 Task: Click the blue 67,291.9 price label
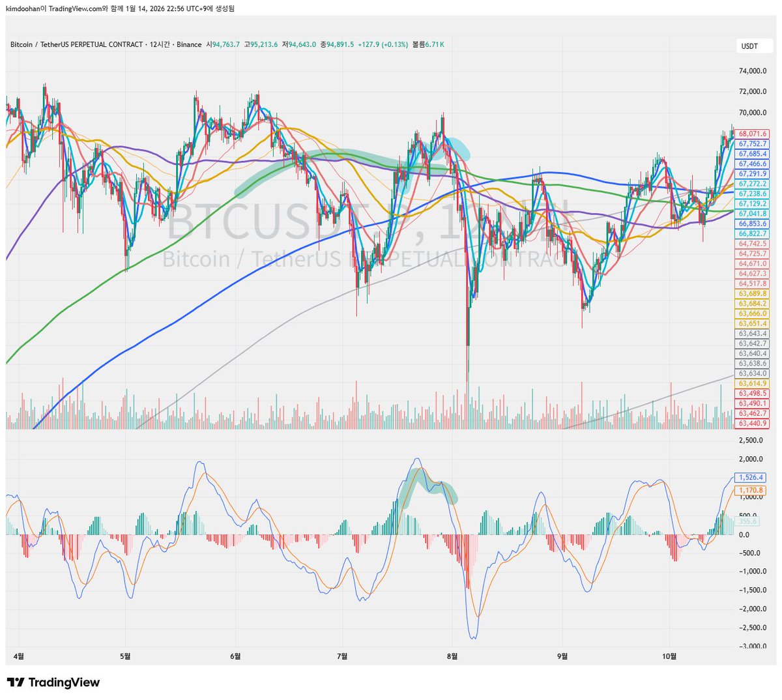click(752, 174)
